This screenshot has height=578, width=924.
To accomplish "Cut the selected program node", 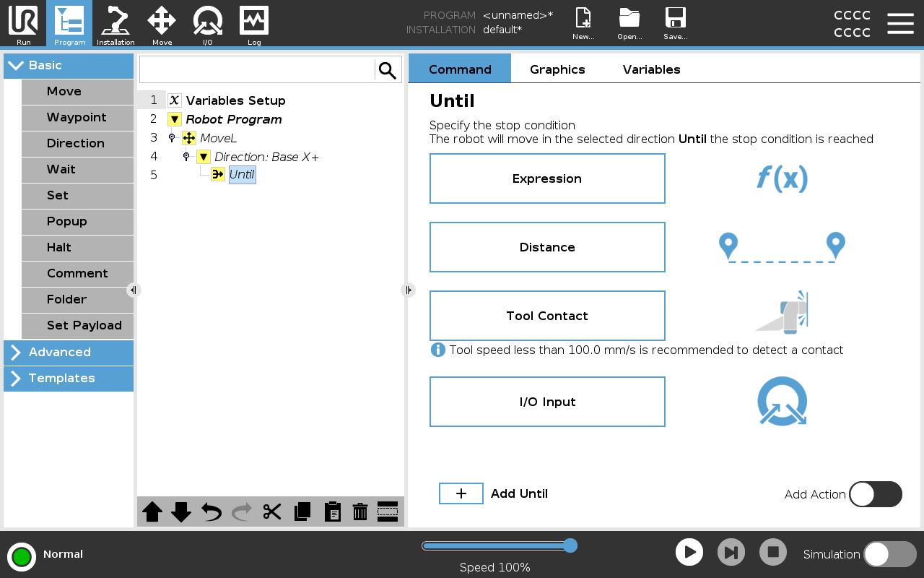I will tap(271, 512).
